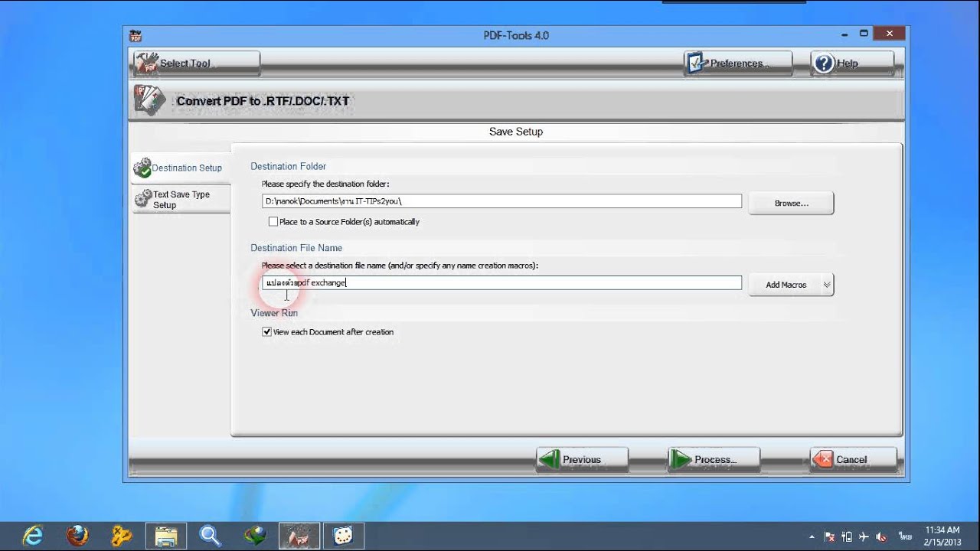Open Internet Explorer from the taskbar
This screenshot has width=980, height=551.
point(33,536)
